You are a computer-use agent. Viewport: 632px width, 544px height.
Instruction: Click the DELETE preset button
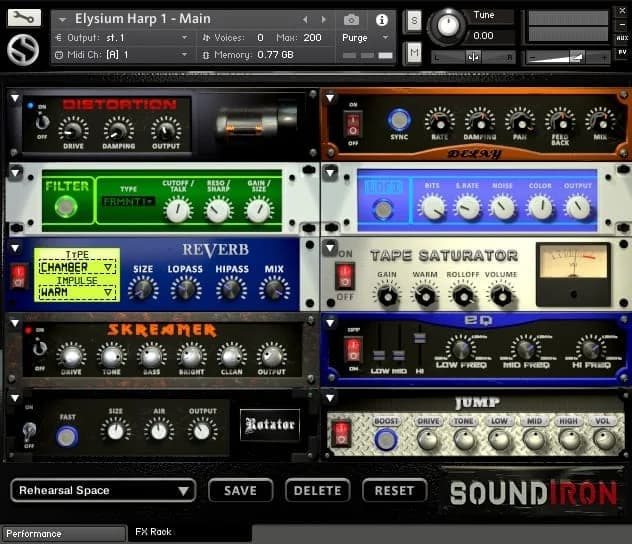click(317, 490)
